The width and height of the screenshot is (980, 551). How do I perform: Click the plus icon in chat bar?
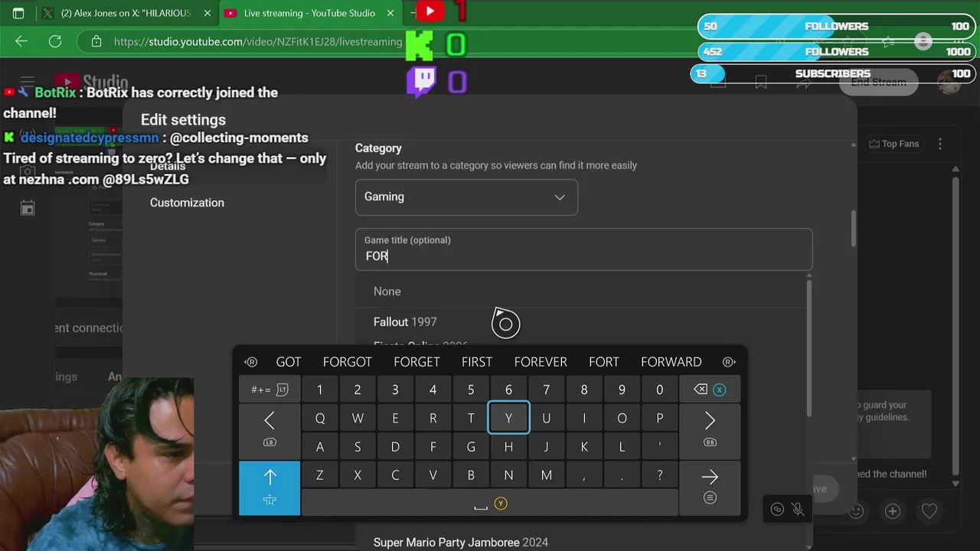[893, 510]
